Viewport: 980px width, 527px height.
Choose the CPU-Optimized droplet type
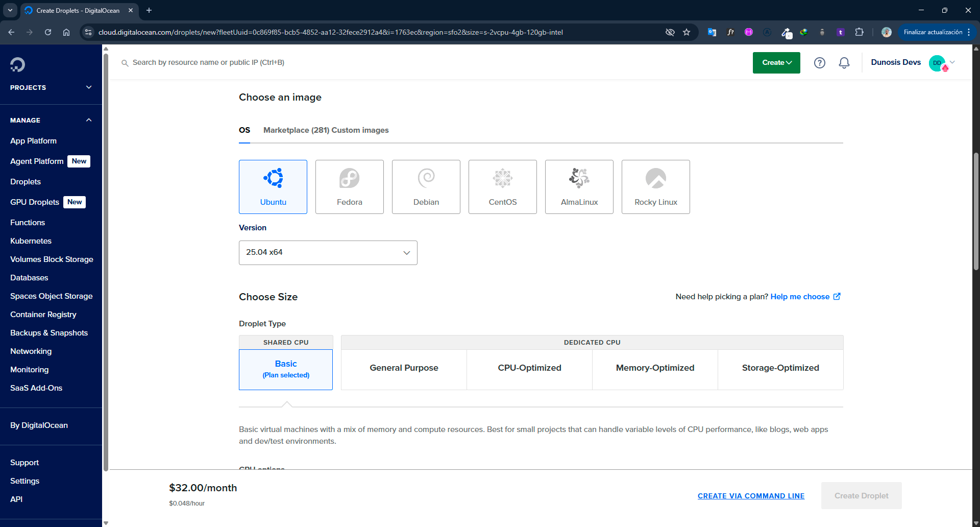529,368
